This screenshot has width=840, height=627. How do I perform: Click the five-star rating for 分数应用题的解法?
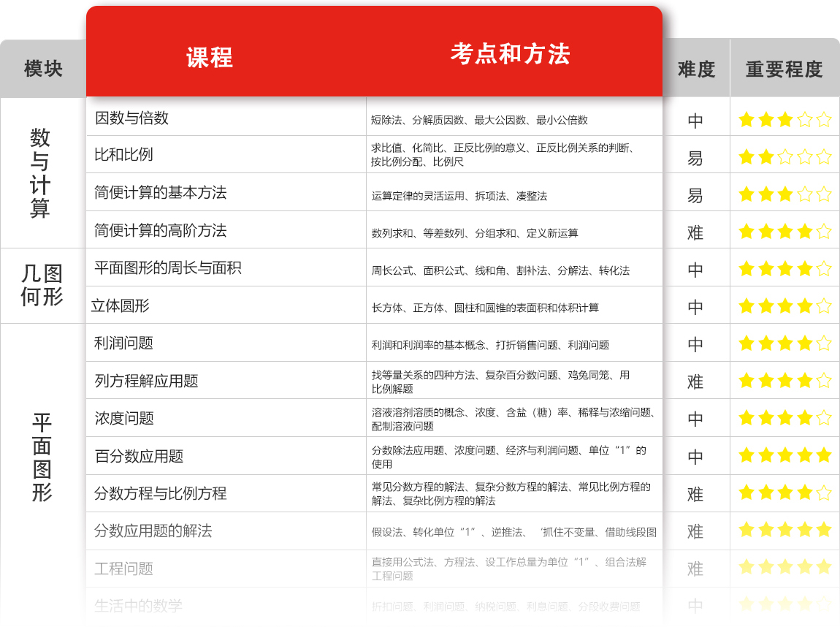point(784,530)
